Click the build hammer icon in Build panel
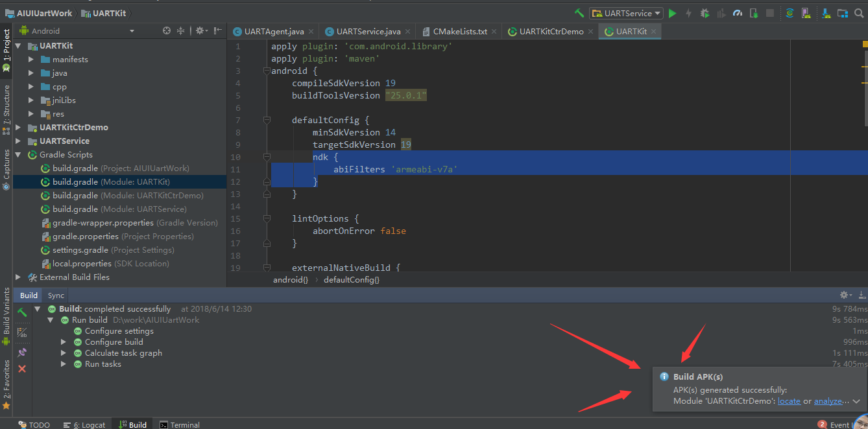868x429 pixels. click(x=22, y=312)
